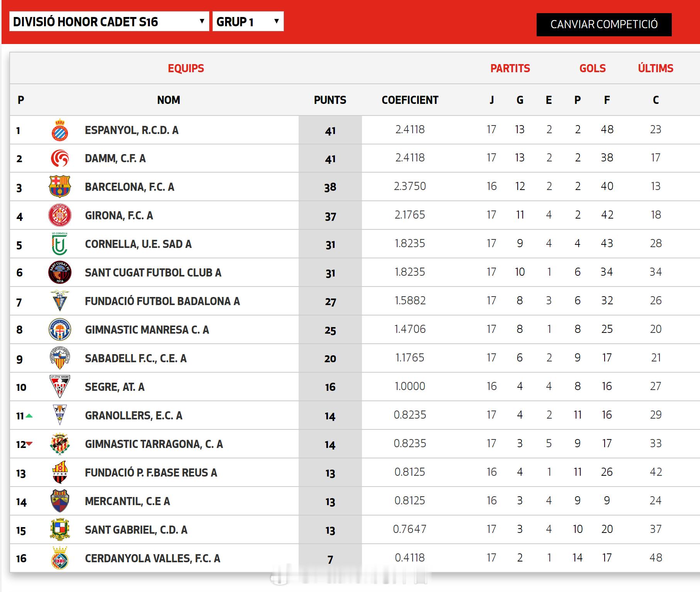Open the CERDANYOLA VALLES, F.C. A link
Image resolution: width=700 pixels, height=592 pixels.
coord(153,558)
